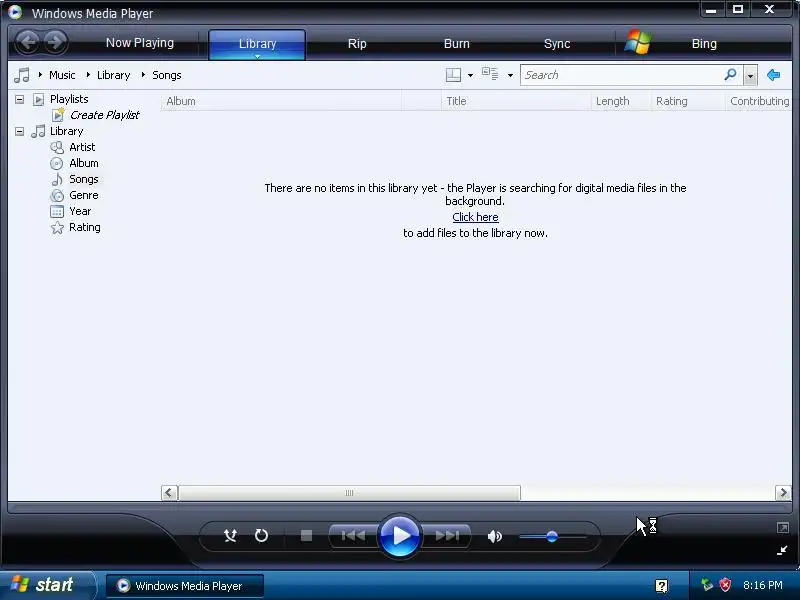Expand the Songs breadcrumb arrow
The width and height of the screenshot is (800, 600).
(143, 75)
